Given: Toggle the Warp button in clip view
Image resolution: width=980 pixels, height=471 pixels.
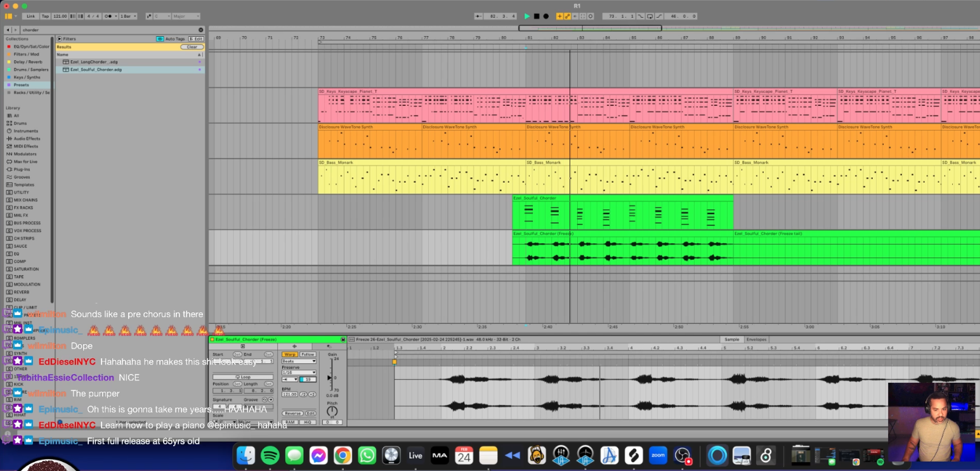Looking at the screenshot, I should (290, 354).
